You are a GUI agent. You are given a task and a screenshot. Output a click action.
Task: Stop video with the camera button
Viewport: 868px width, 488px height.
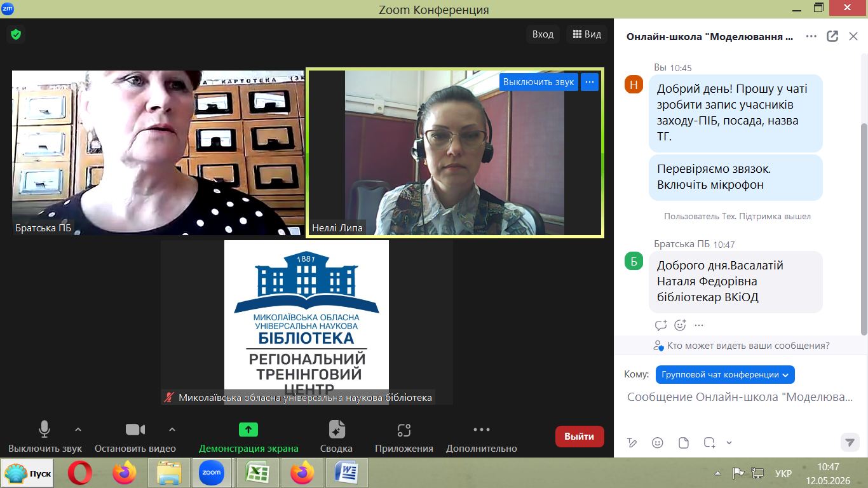point(135,437)
